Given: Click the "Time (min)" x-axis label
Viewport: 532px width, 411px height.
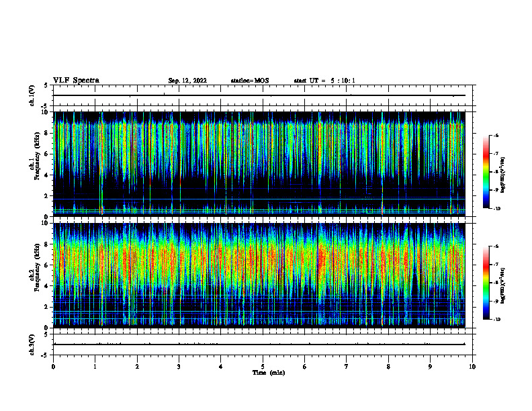Looking at the screenshot, I should (x=269, y=373).
